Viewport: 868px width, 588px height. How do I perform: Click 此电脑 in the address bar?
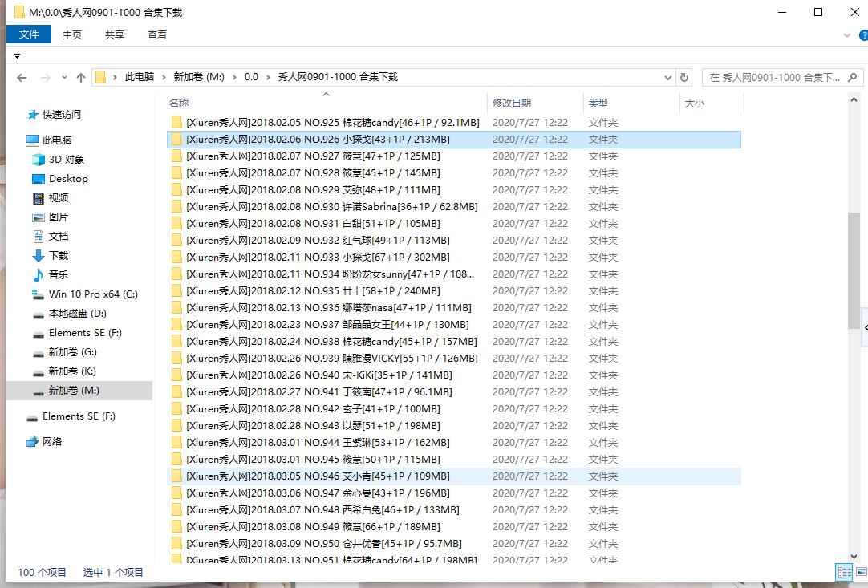(x=140, y=77)
